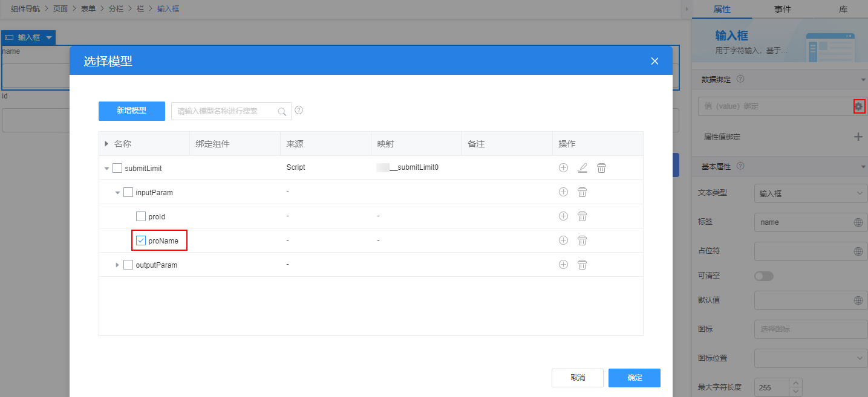This screenshot has height=397, width=868.
Task: Delete the submitLimit model via trash icon
Action: (601, 168)
